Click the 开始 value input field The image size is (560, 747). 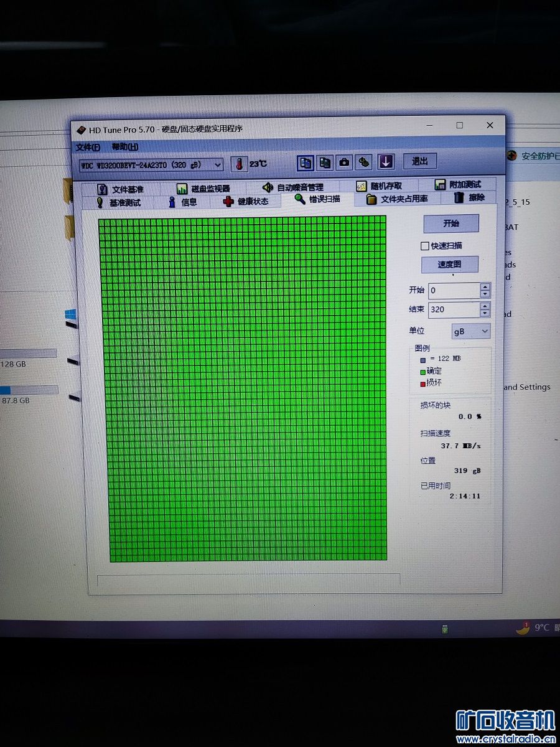(x=454, y=290)
